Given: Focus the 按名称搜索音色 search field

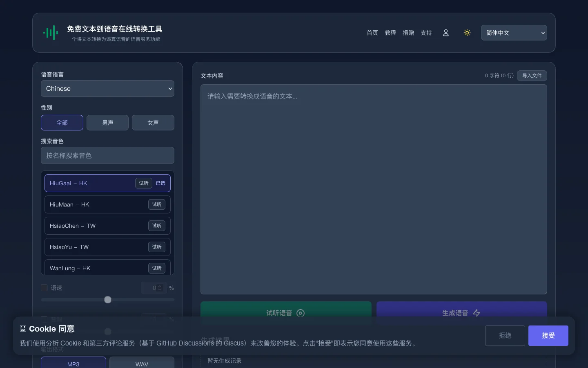Looking at the screenshot, I should coord(107,155).
